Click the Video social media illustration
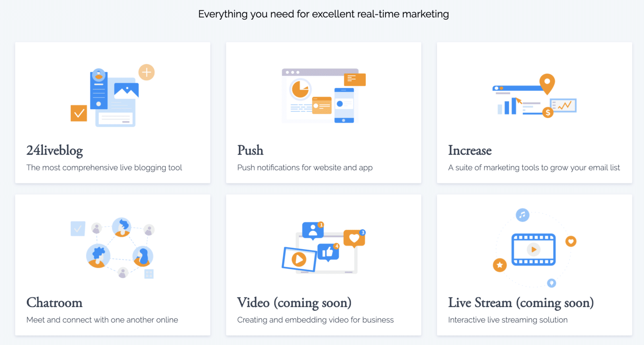The height and width of the screenshot is (345, 644). (324, 248)
